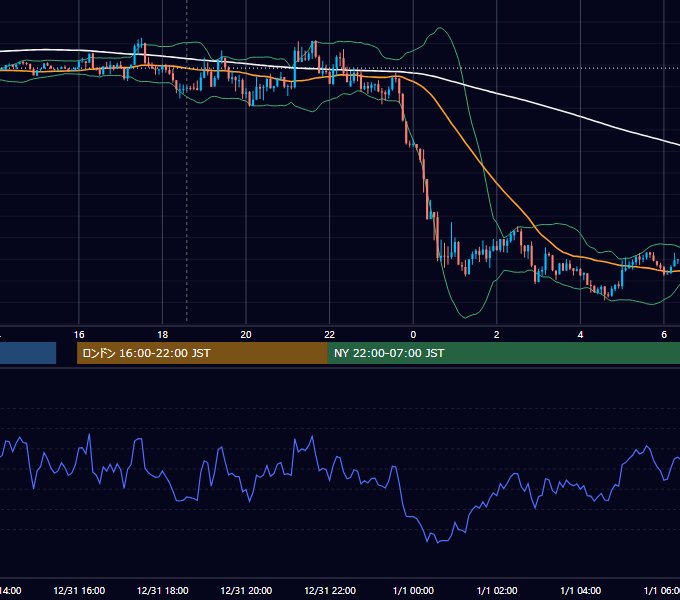Image resolution: width=680 pixels, height=600 pixels.
Task: Click the price chart time label 18
Action: click(163, 335)
